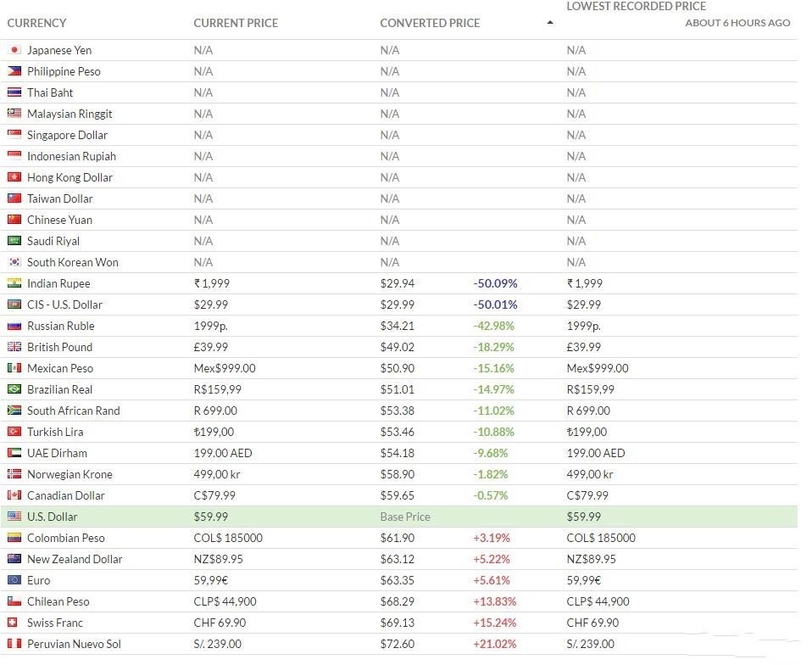Select the highlighted U.S. Dollar row
Viewport: 812px width, 665px height.
(x=398, y=517)
